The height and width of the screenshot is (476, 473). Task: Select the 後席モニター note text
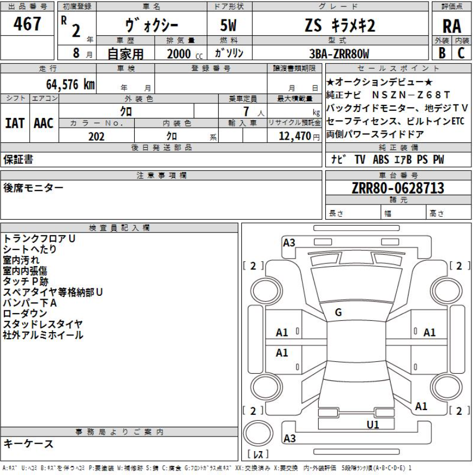[x=34, y=187]
